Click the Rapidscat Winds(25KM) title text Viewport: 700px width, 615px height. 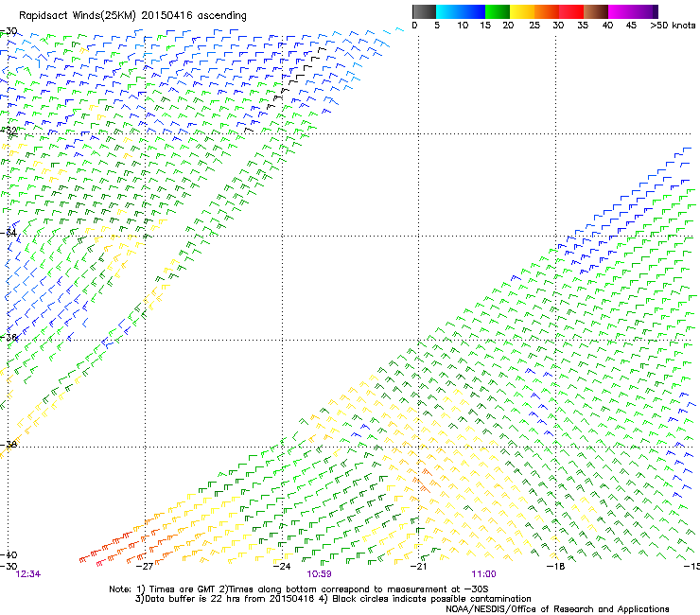point(132,16)
